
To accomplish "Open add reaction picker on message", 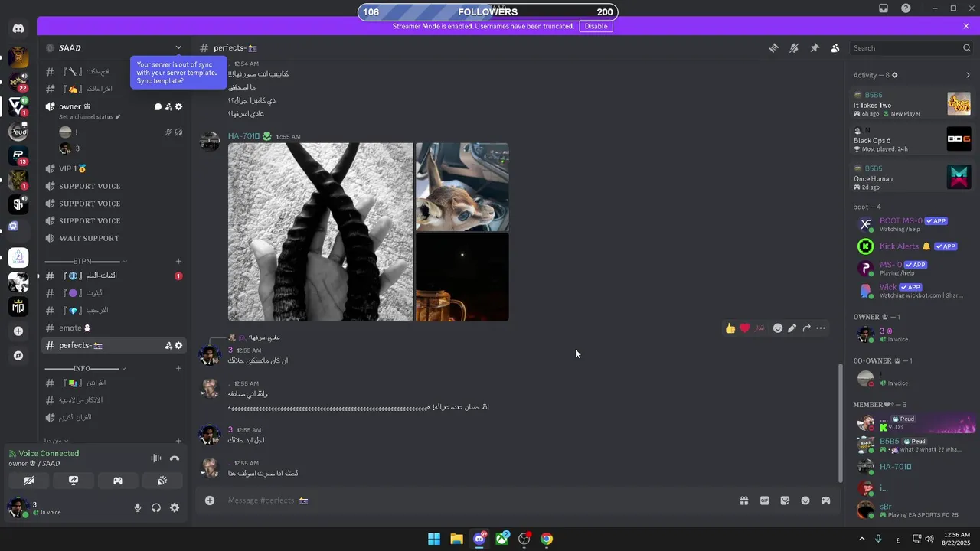I will point(778,328).
